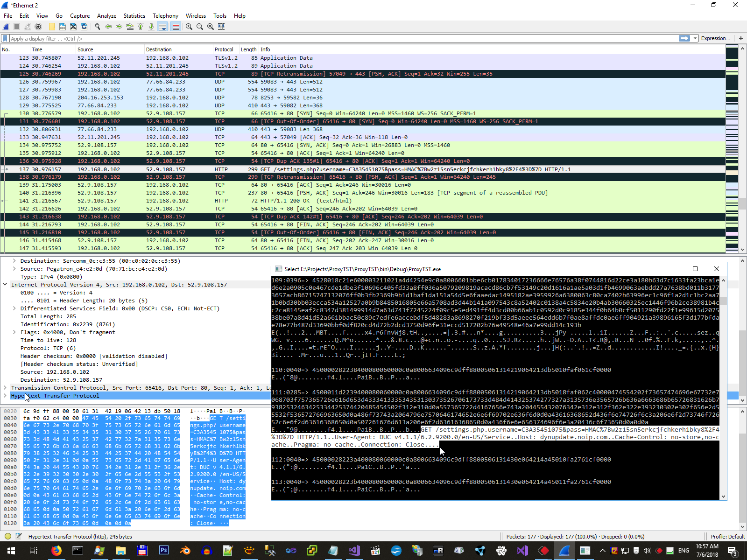
Task: Click the display filter input field
Action: tap(343, 38)
